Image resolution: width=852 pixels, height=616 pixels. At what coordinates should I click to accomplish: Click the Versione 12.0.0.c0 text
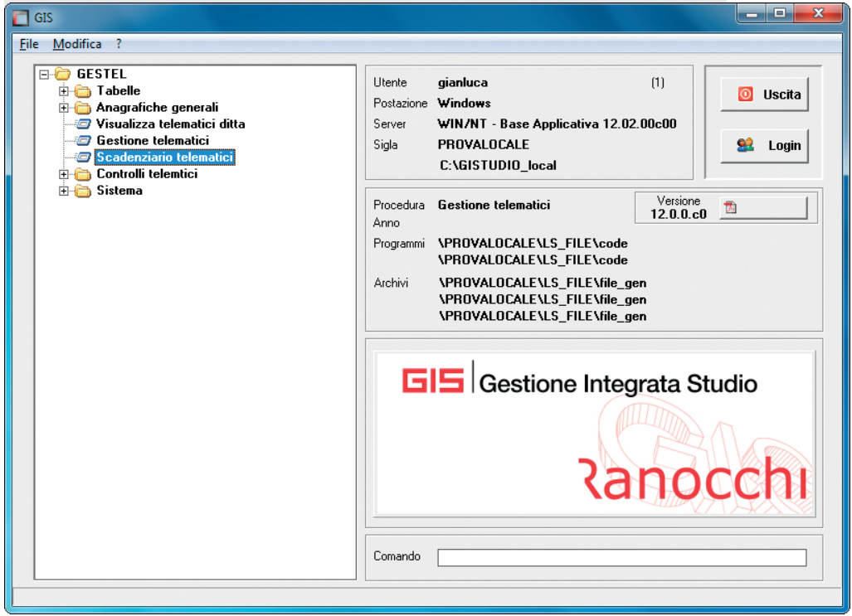point(678,207)
